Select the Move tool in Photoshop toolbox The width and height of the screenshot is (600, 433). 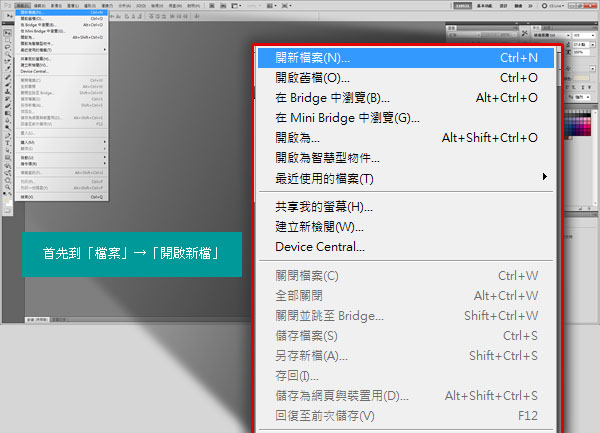(8, 33)
